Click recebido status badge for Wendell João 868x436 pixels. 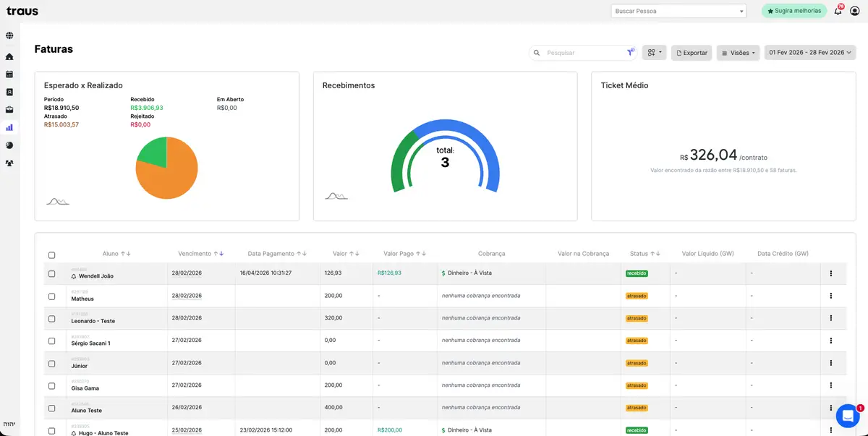[x=637, y=273]
